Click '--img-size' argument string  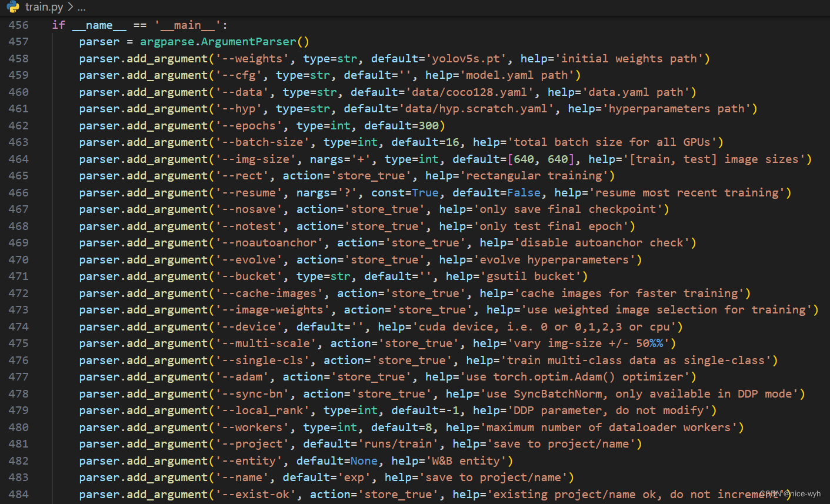[x=256, y=159]
